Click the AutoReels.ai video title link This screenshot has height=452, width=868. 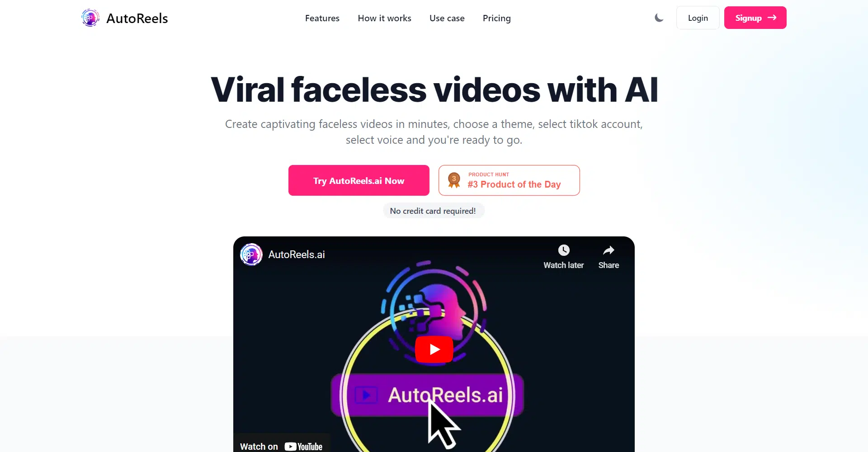coord(297,254)
